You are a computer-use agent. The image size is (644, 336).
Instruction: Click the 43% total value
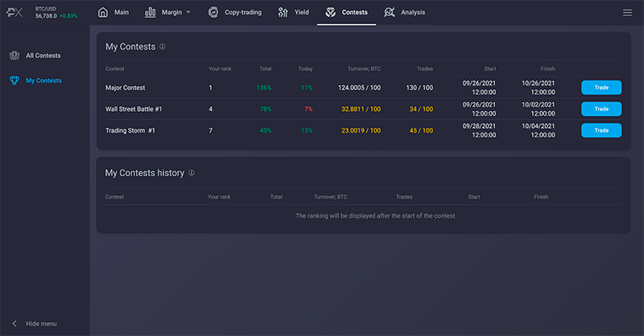click(x=266, y=130)
